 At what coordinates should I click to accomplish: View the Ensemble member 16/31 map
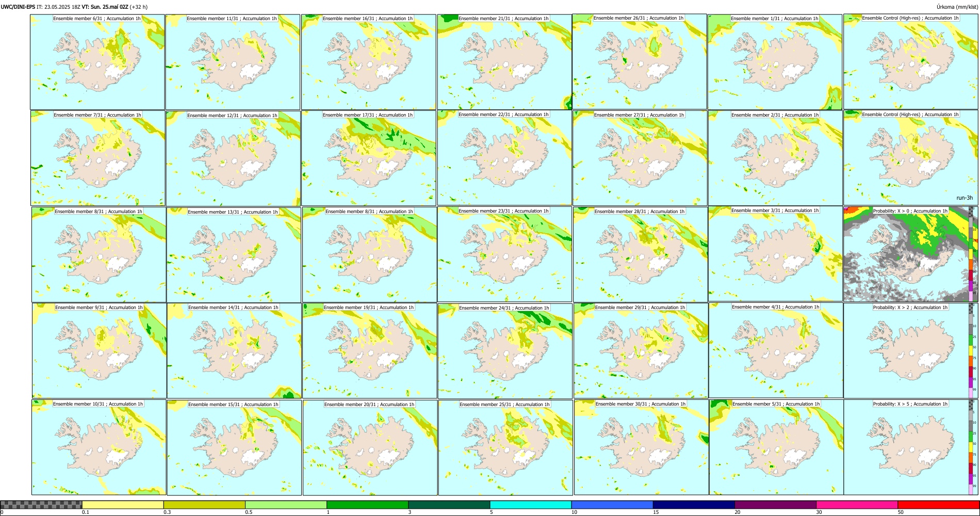(369, 62)
